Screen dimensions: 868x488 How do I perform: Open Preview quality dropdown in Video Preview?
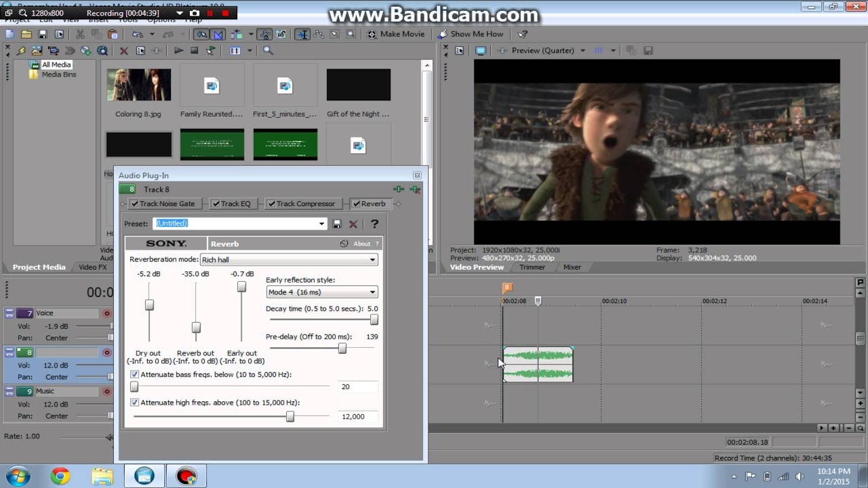click(x=582, y=51)
